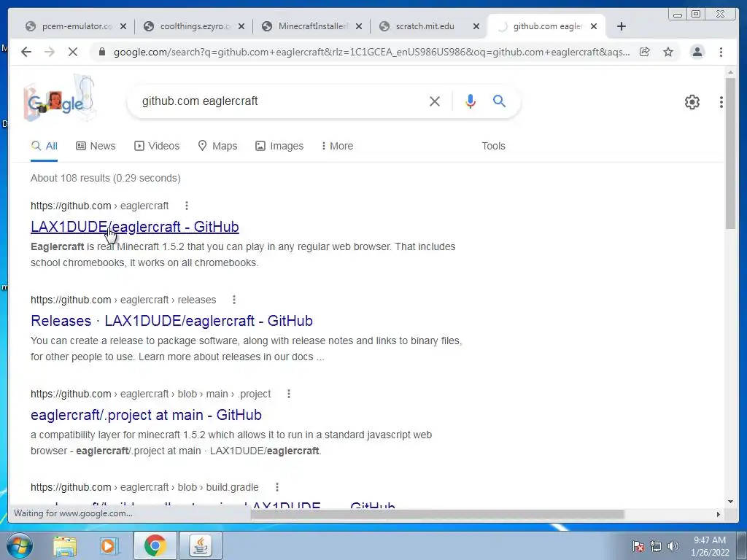Close the MinecraftInstaller tab
Screen dimensions: 747x560
pos(359,26)
